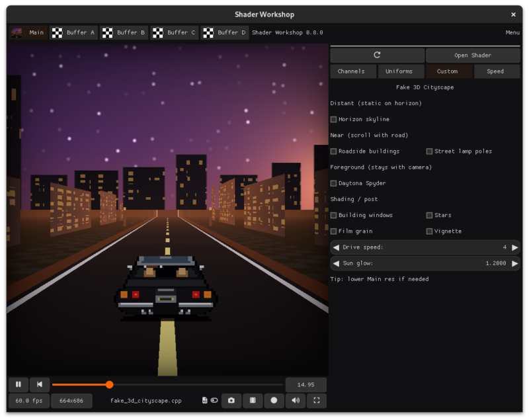Click 'Near (scroll with road)' label
This screenshot has width=529, height=420.
[x=369, y=136]
